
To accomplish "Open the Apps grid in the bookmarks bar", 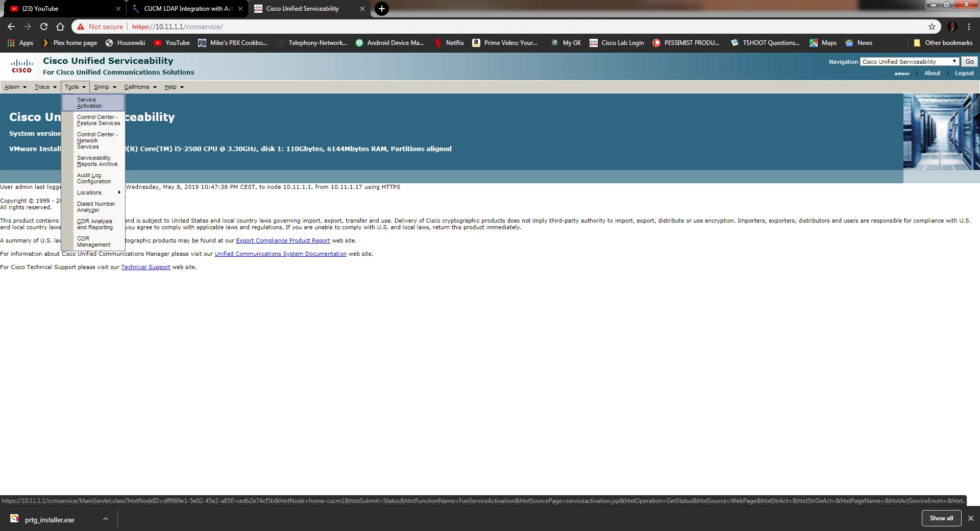I will click(20, 43).
